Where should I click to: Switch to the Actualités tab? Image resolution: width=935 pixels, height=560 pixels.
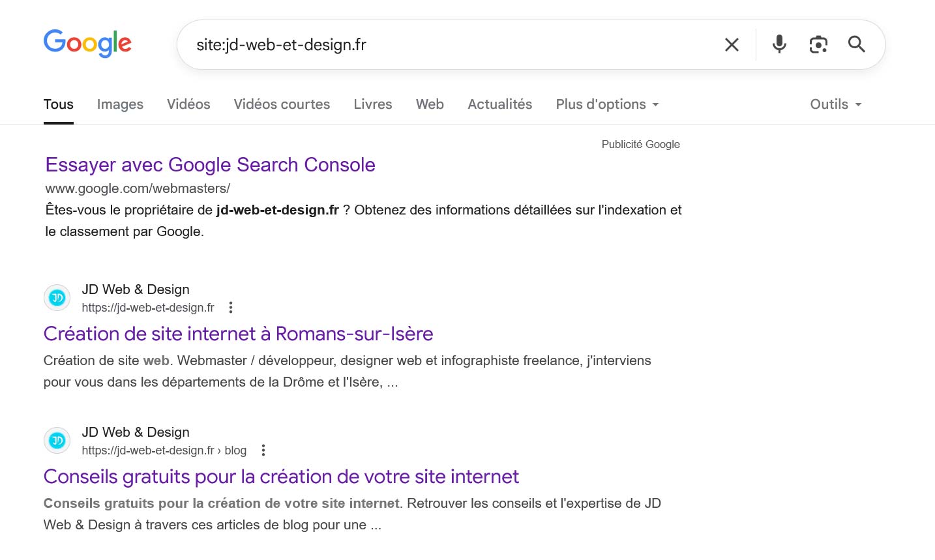tap(500, 104)
